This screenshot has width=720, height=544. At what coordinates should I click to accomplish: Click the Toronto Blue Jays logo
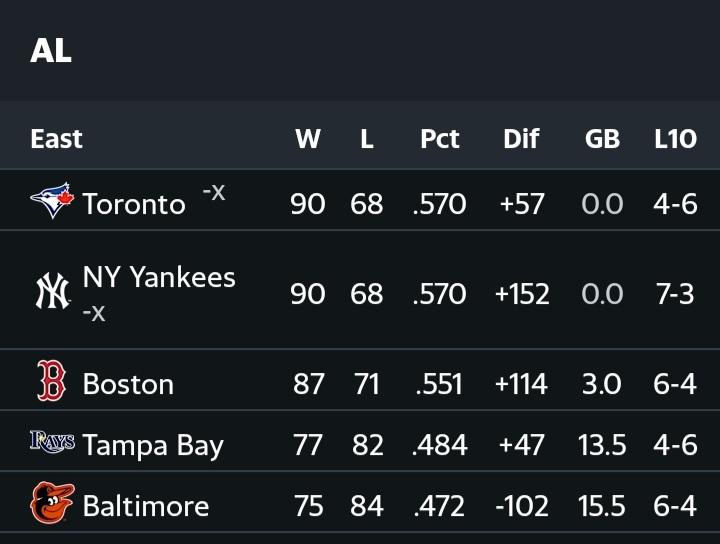tap(52, 201)
